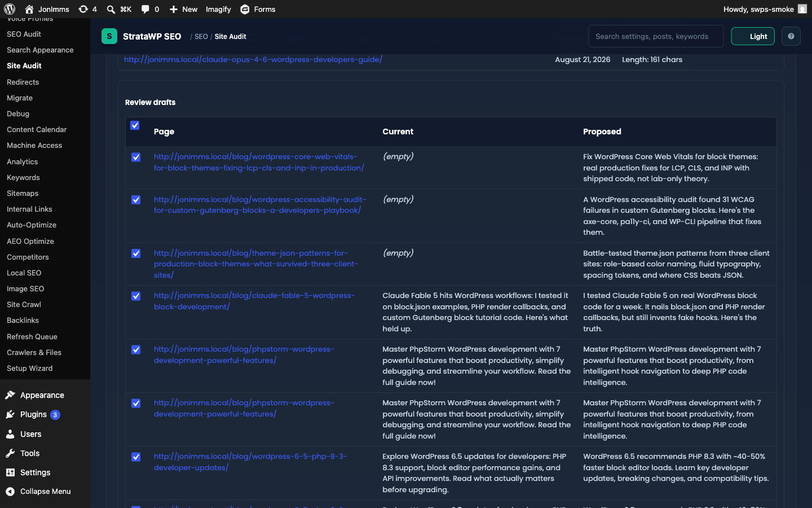This screenshot has height=508, width=812.
Task: Open the Appearance admin menu
Action: pos(42,395)
